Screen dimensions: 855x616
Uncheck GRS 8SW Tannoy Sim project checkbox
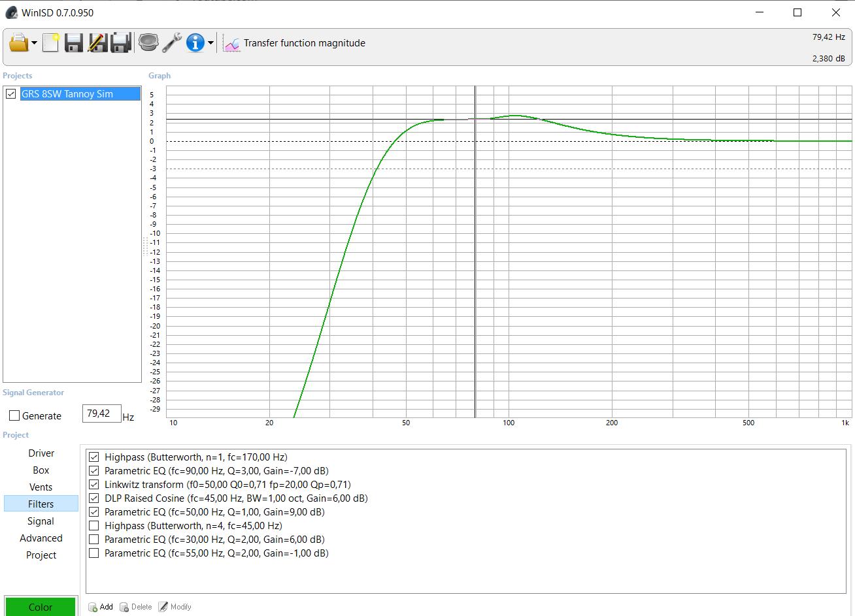pyautogui.click(x=11, y=94)
